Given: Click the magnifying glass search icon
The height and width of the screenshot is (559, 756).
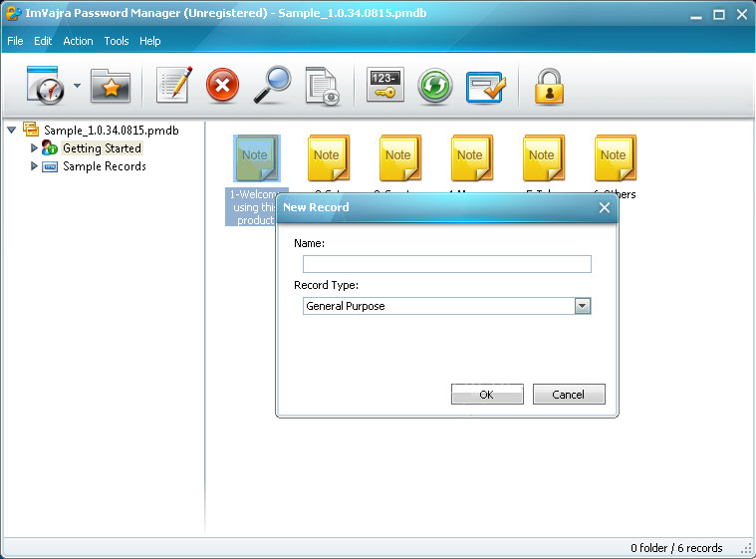Looking at the screenshot, I should (272, 85).
